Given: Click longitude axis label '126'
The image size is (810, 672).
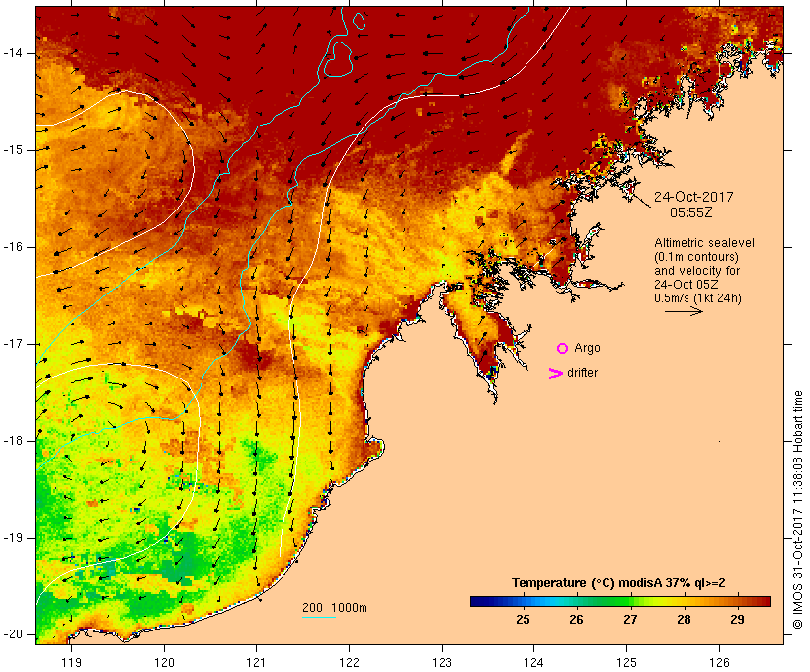Looking at the screenshot, I should point(719,662).
